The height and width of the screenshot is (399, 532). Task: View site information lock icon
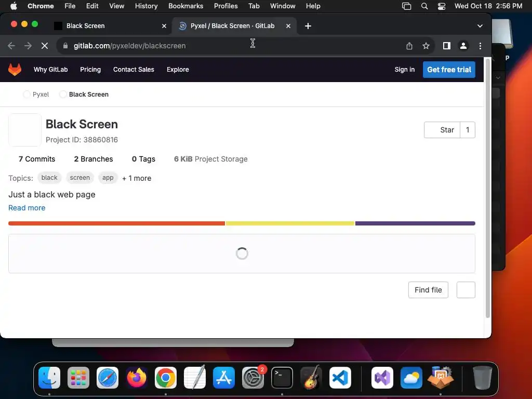pyautogui.click(x=65, y=46)
